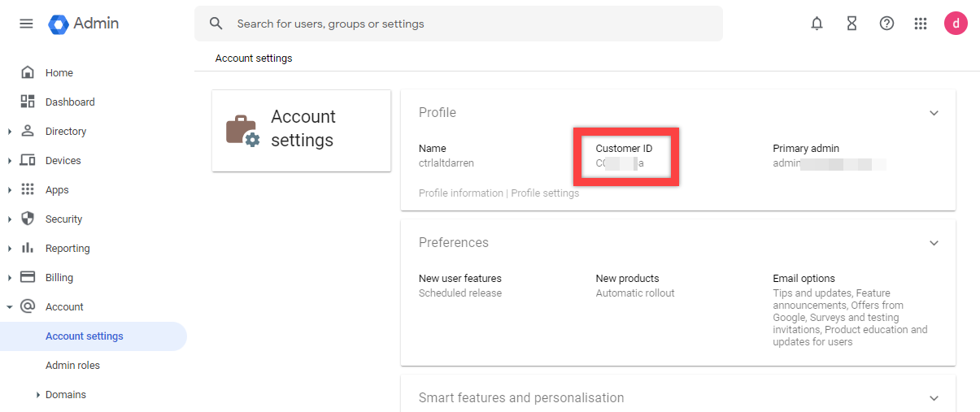Collapse the Profile card chevron
980x412 pixels.
(x=934, y=113)
